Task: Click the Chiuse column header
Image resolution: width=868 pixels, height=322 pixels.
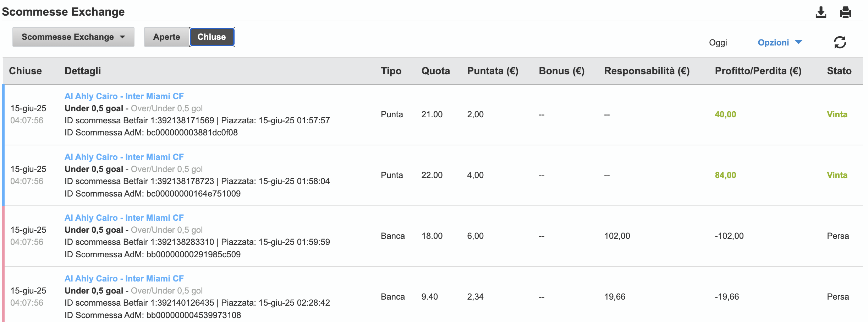Action: [x=25, y=71]
